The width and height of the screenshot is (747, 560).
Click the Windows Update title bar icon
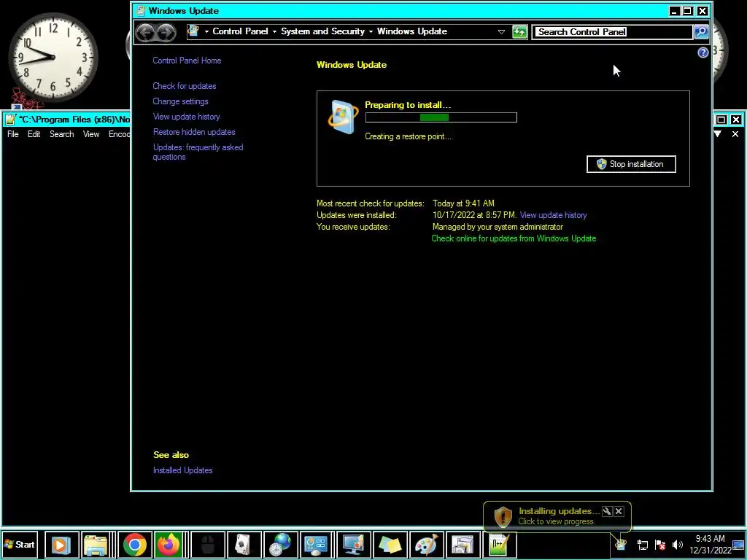point(140,10)
